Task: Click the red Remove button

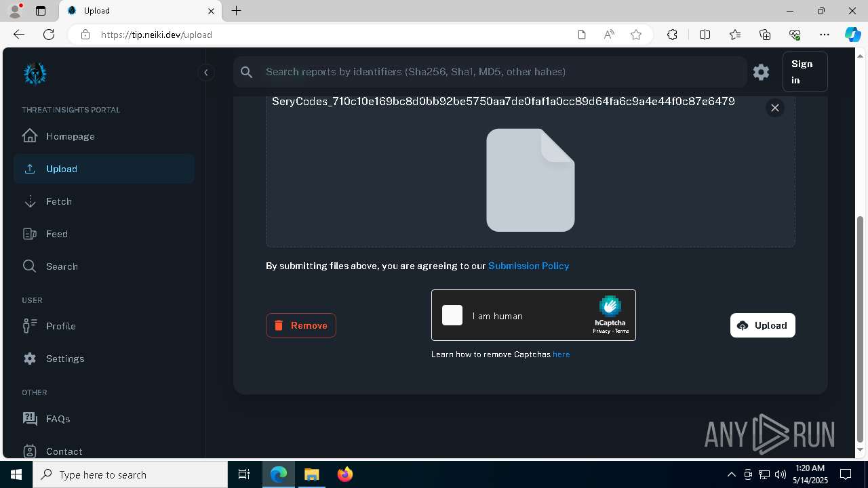Action: click(x=301, y=325)
